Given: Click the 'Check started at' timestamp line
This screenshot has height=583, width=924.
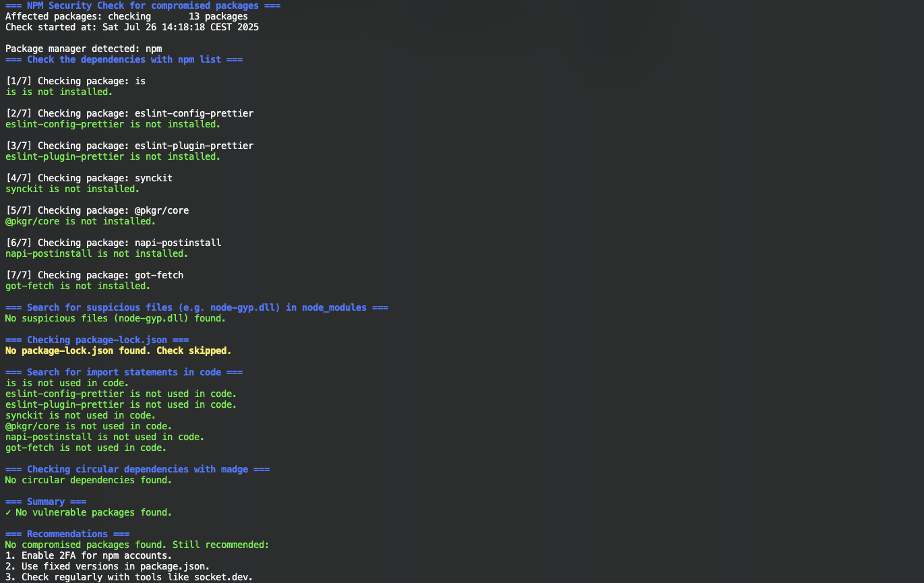Looking at the screenshot, I should coord(132,27).
